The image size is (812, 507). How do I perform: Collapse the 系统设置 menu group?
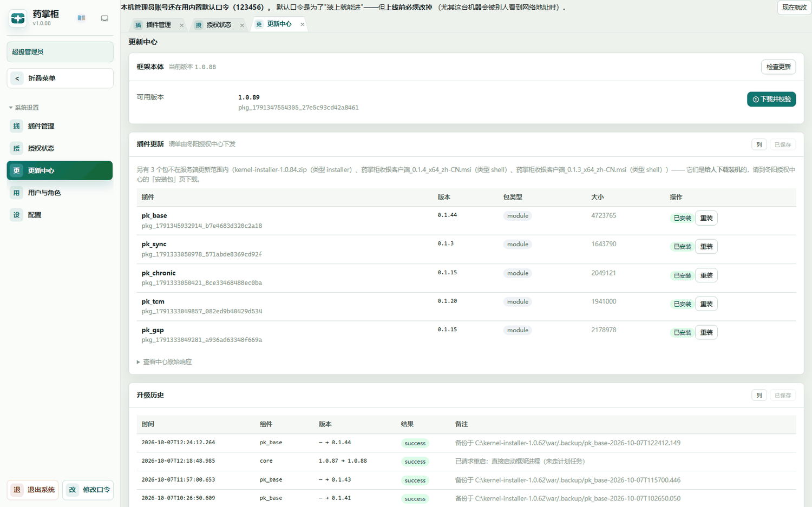tap(24, 107)
